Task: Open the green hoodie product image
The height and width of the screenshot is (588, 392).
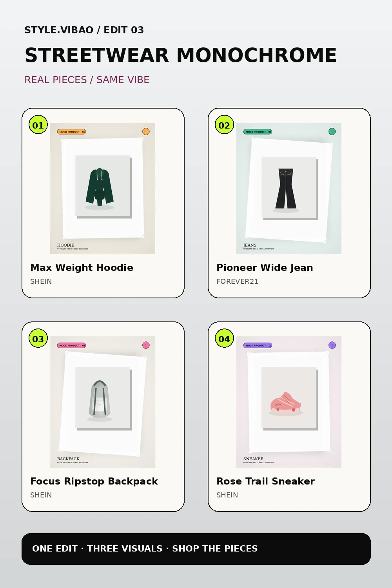Action: [x=103, y=188]
